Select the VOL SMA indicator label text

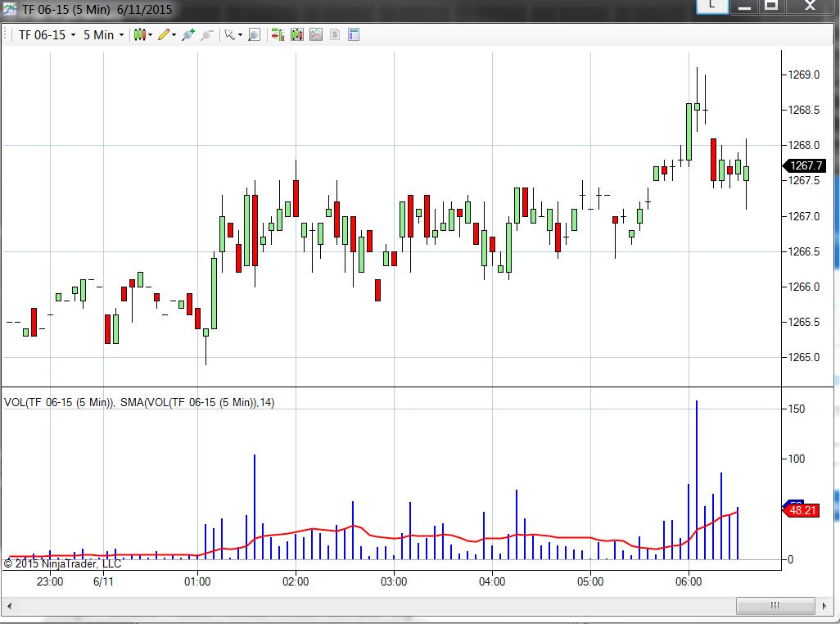(138, 402)
